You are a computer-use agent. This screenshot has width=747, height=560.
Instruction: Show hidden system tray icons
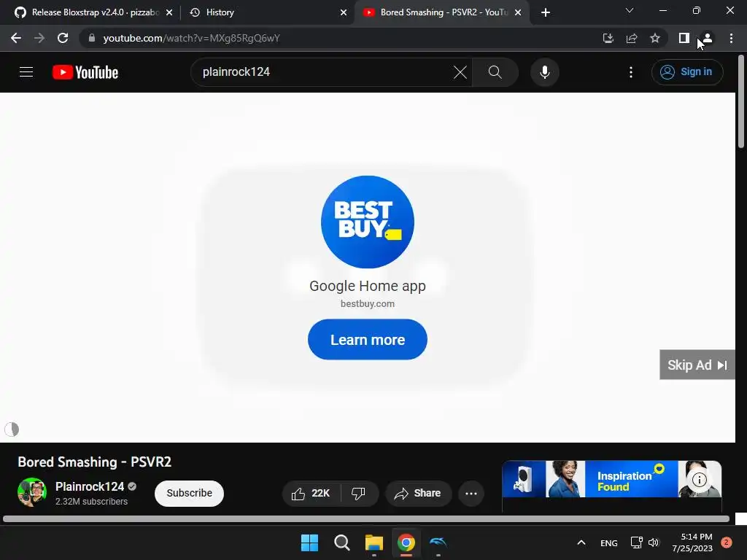(581, 542)
